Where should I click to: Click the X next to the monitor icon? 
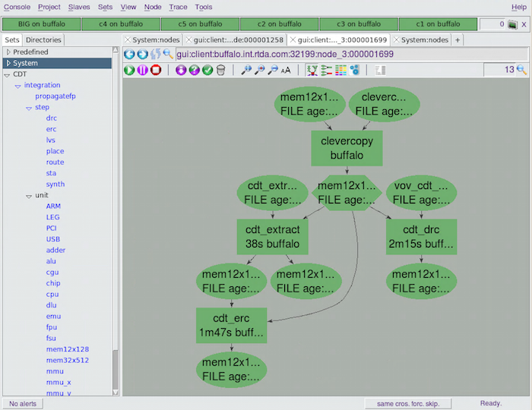(524, 24)
